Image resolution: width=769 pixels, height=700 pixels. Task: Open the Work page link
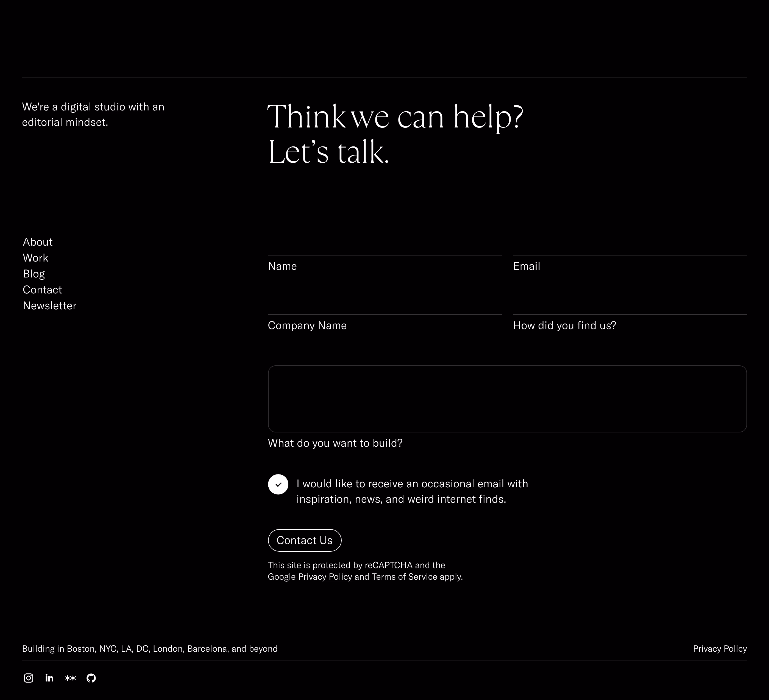tap(35, 258)
